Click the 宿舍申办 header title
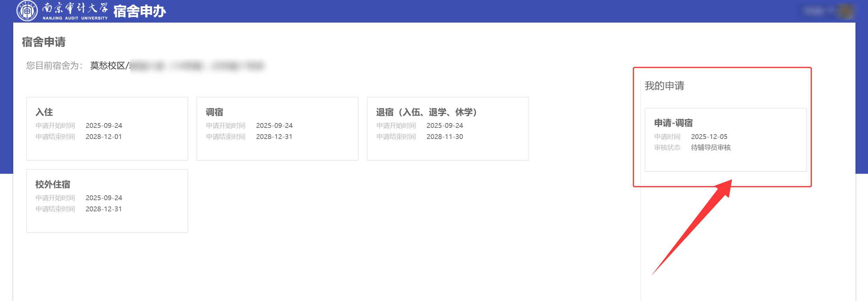 point(140,11)
